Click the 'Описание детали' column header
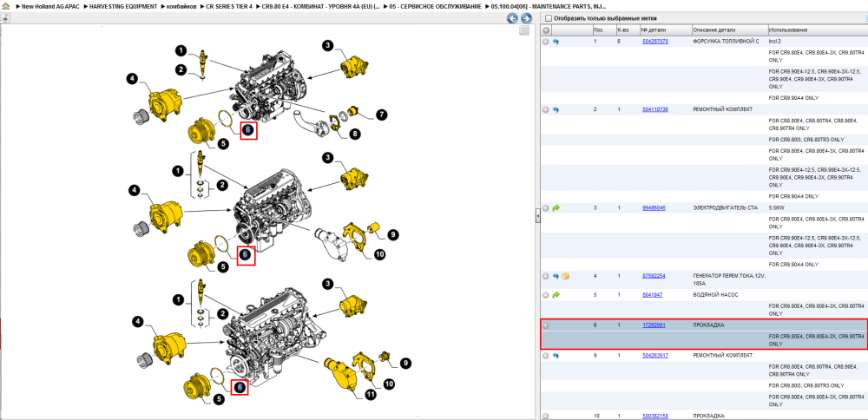The height and width of the screenshot is (420, 868). tap(729, 30)
